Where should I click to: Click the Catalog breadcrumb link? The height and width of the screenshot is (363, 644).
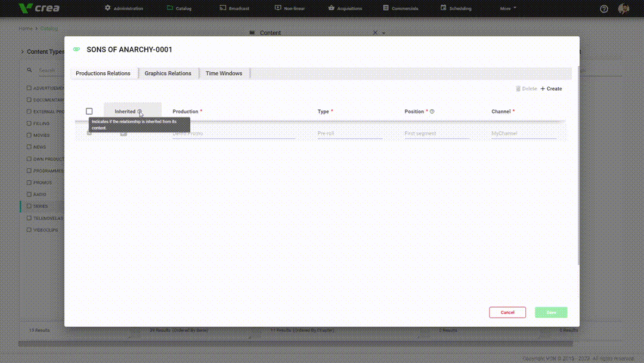click(49, 29)
